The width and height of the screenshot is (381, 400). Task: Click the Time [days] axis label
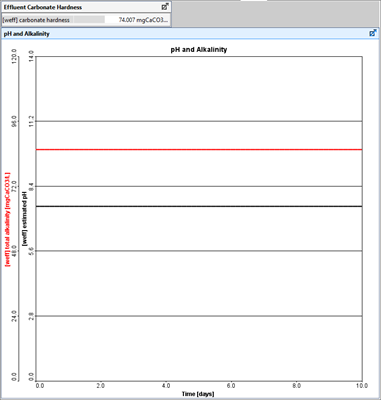(198, 394)
